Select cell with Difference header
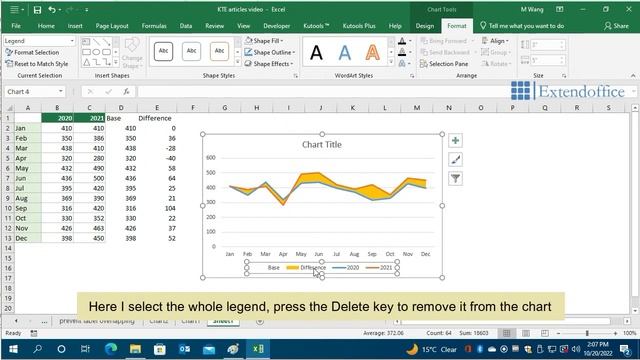 [x=157, y=118]
